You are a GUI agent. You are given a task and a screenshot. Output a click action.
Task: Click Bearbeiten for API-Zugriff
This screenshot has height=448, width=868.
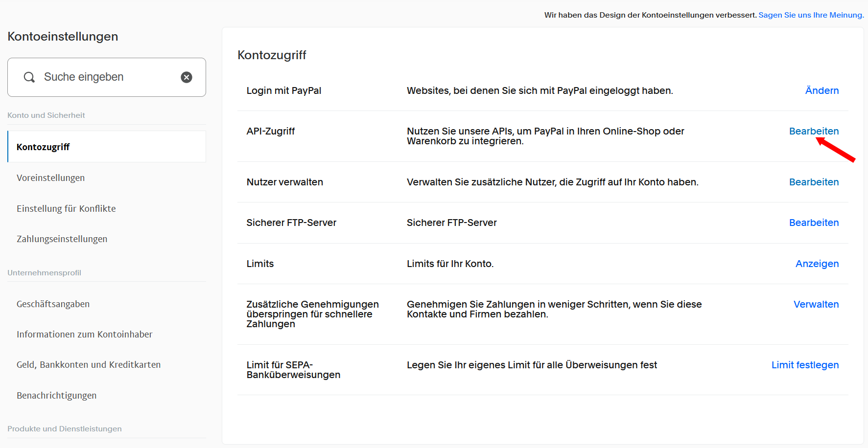814,131
